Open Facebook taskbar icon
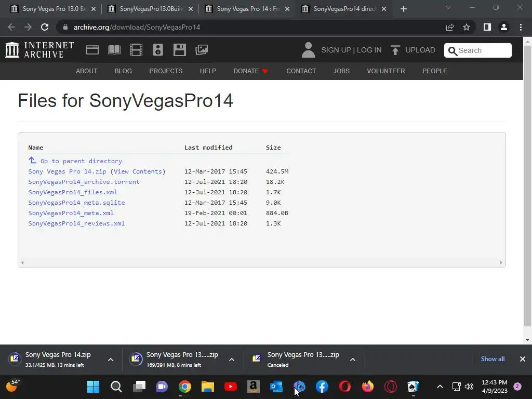 (322, 387)
